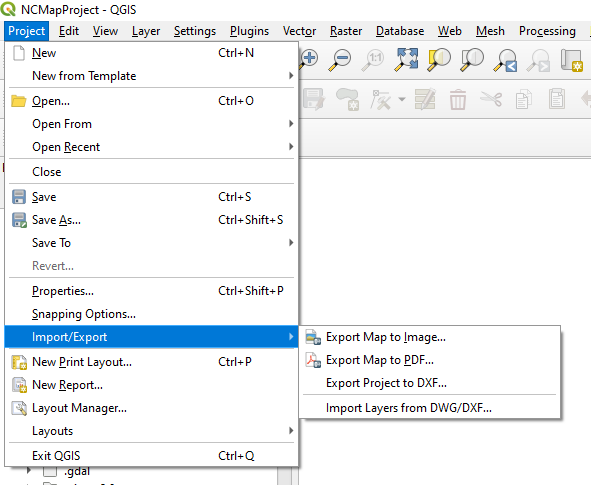Toggle the .gdal folder checkbox
591x485 pixels.
pyautogui.click(x=50, y=471)
